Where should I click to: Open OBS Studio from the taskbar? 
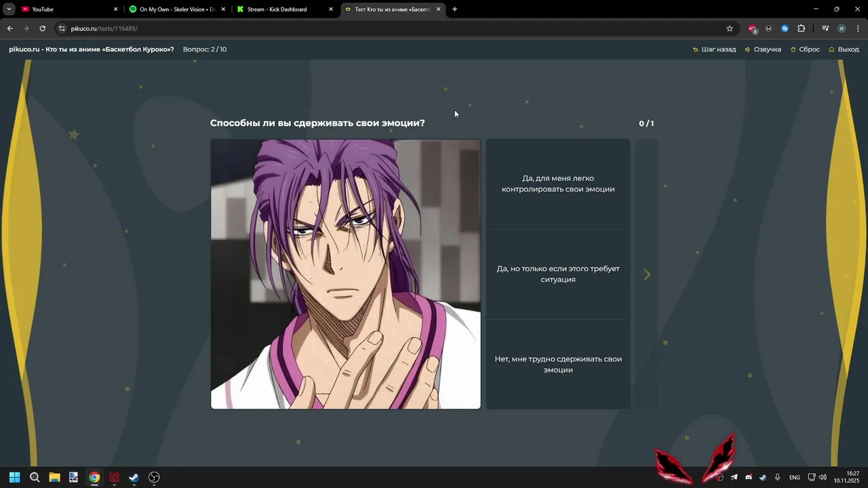point(154,477)
